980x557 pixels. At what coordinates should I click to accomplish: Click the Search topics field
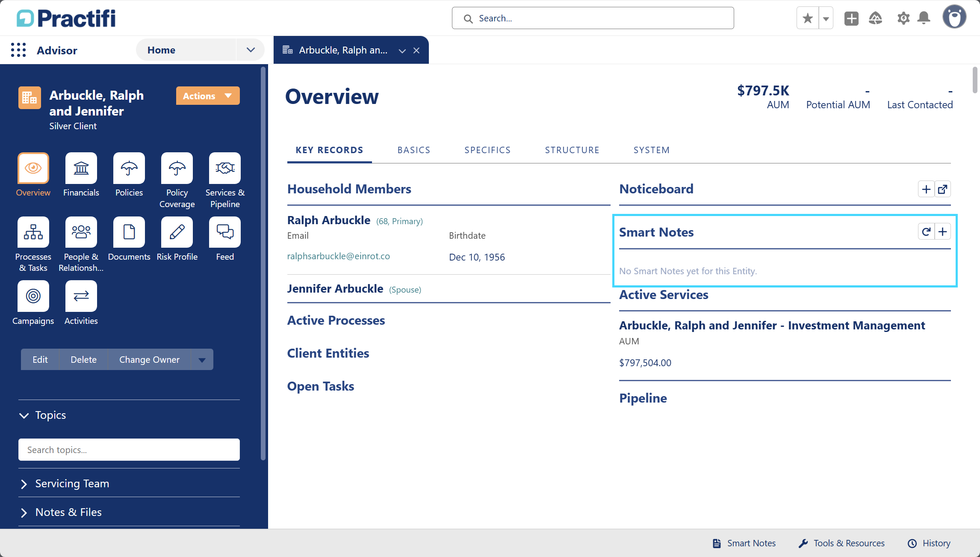(x=129, y=450)
